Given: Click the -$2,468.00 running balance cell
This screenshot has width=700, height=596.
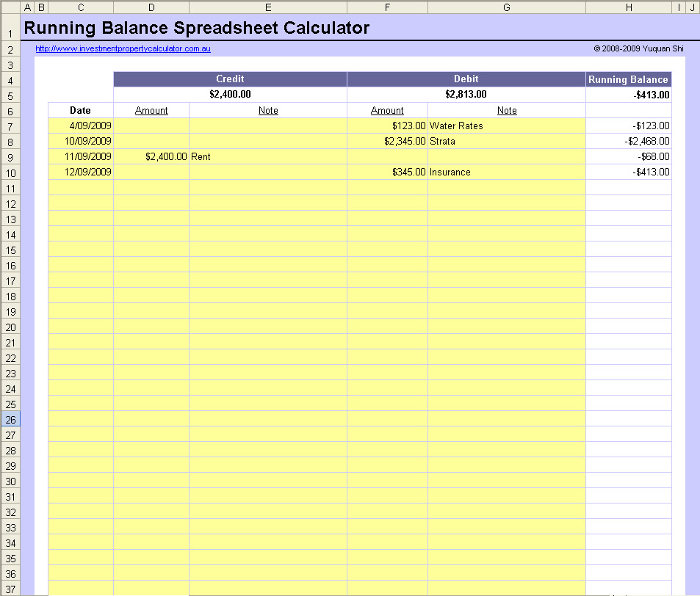Looking at the screenshot, I should tap(628, 141).
